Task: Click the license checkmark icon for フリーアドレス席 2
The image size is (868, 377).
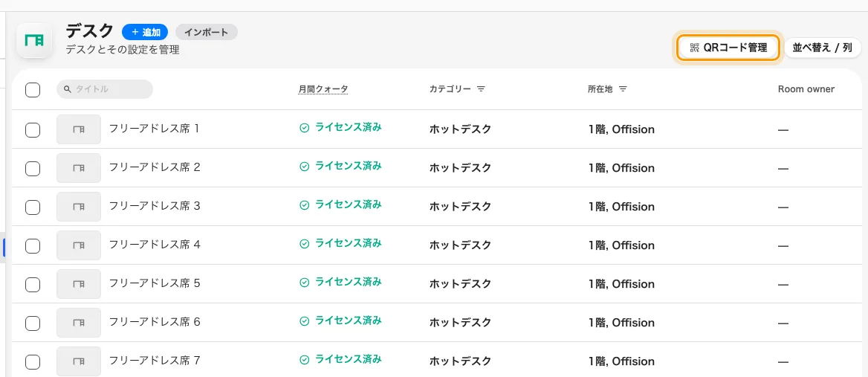Action: coord(304,167)
